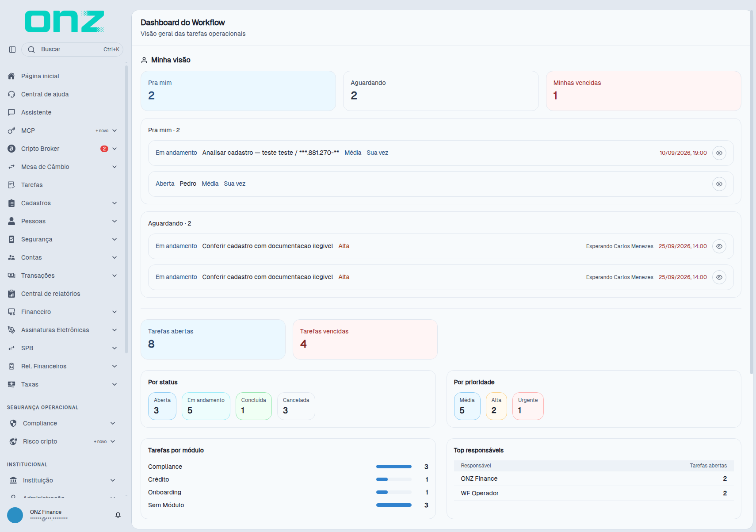The image size is (756, 532).
Task: Click the Mesa de Câmbio arrows icon
Action: pos(11,167)
